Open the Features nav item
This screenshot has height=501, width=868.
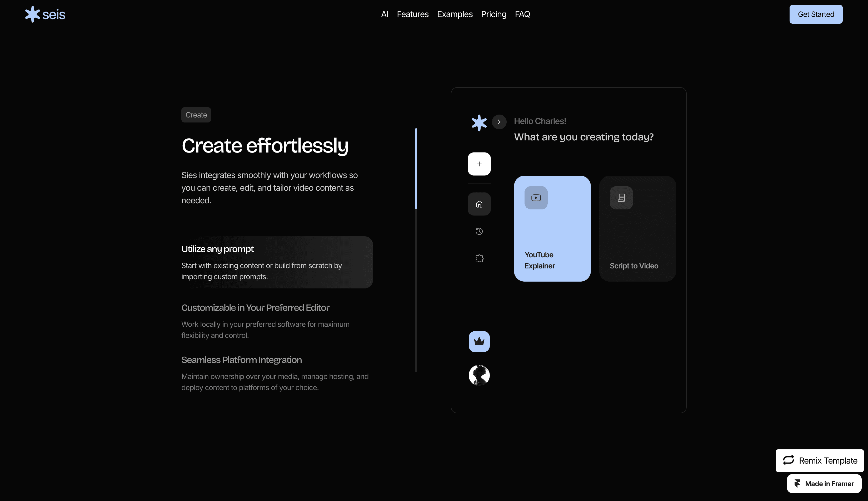412,14
